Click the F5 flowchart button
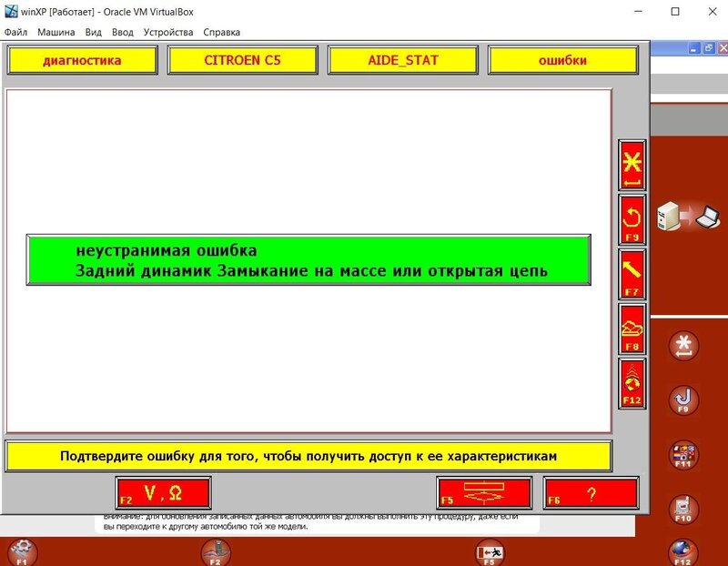Viewport: 728px width, 566px height. 483,493
